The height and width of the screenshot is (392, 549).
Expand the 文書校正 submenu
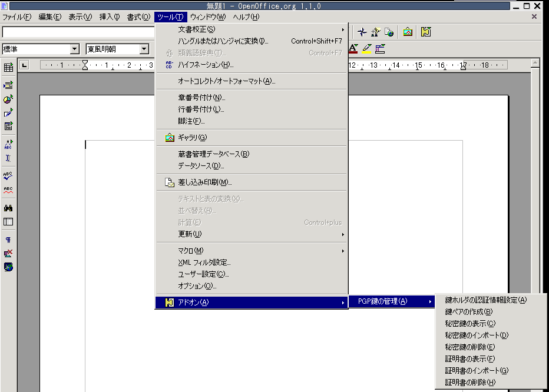(x=252, y=29)
